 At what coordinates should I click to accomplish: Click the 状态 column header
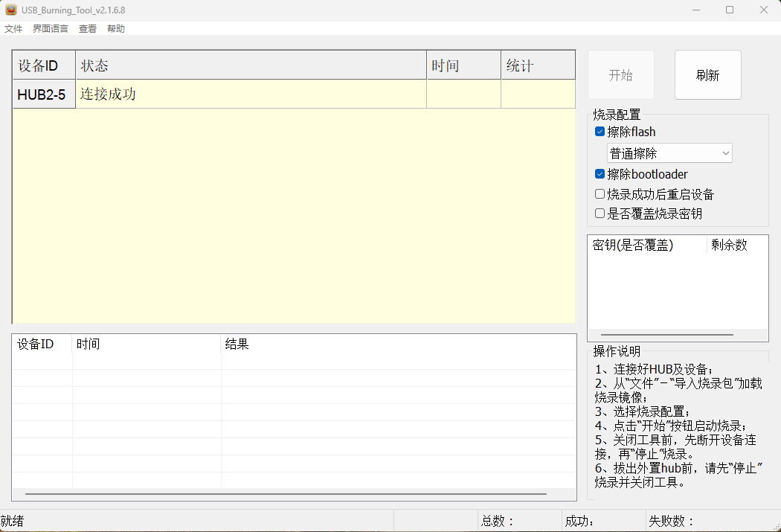click(x=251, y=65)
